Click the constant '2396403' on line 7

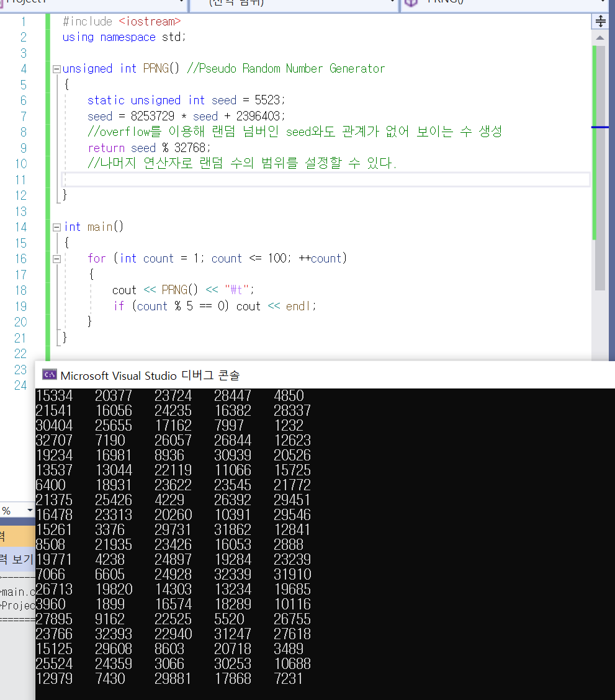(x=258, y=116)
